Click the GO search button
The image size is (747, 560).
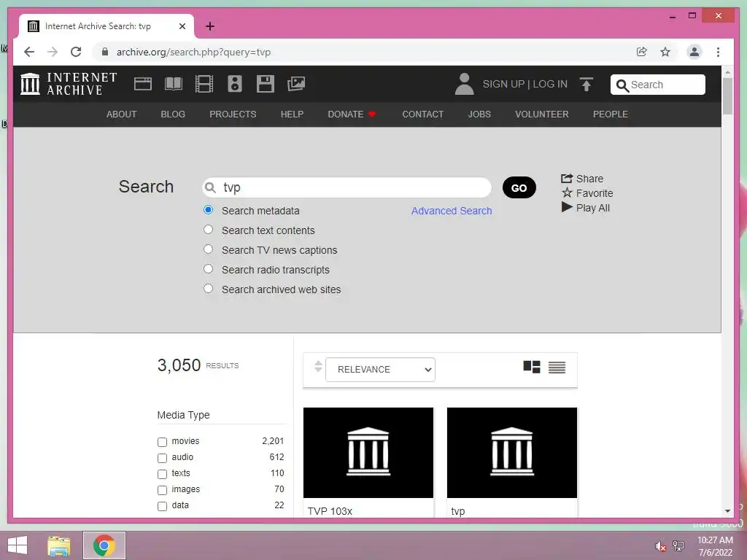tap(519, 187)
